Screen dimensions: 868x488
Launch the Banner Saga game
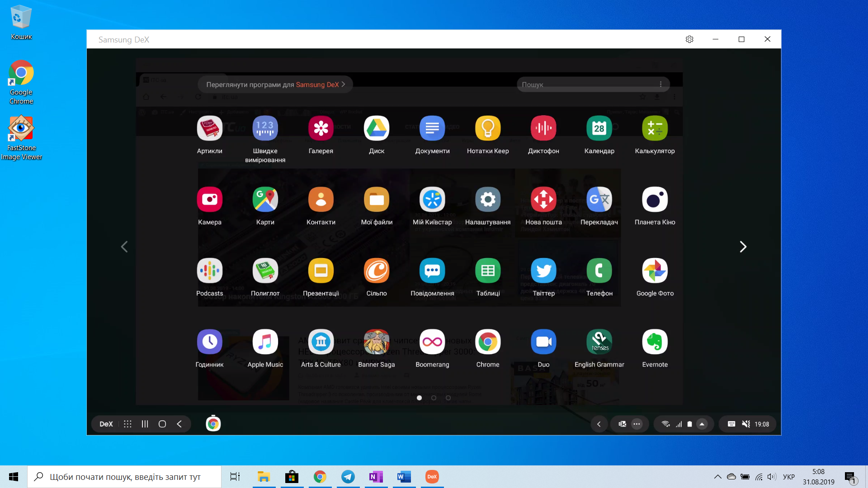[x=377, y=342]
